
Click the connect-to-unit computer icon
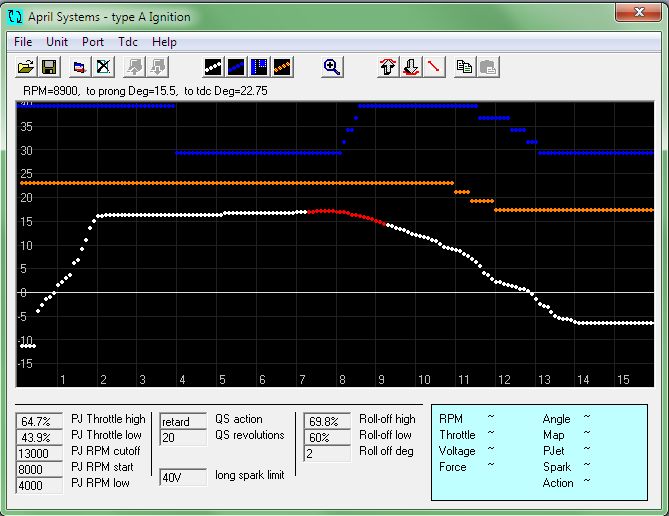(x=80, y=67)
